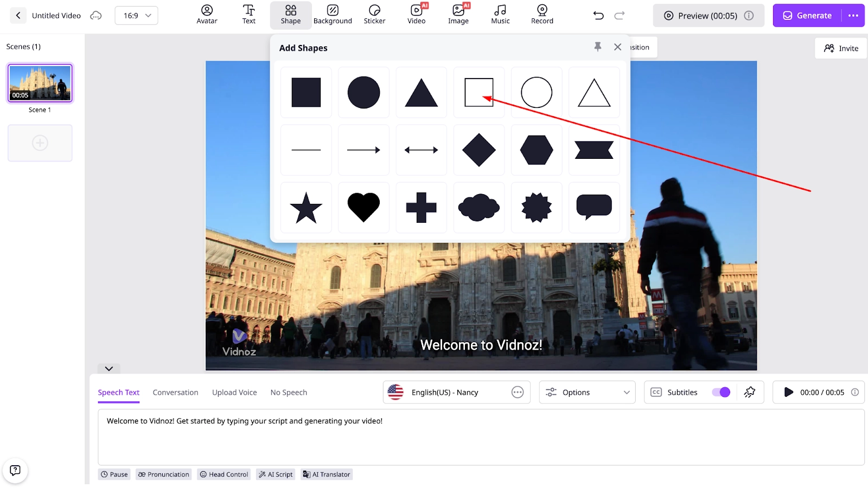Screen dimensions: 868x488
Task: Select the Scene 1 thumbnail
Action: pos(40,82)
